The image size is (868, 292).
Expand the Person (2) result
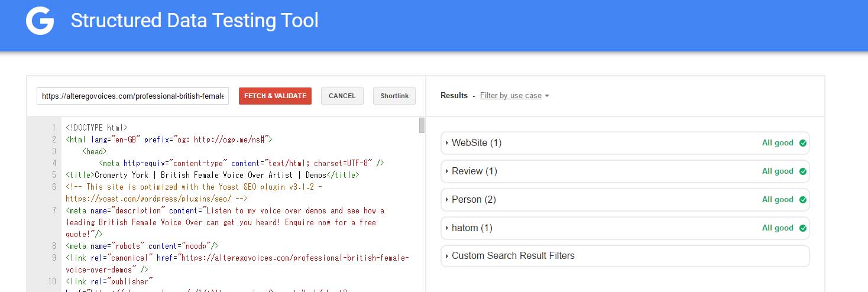tap(625, 200)
